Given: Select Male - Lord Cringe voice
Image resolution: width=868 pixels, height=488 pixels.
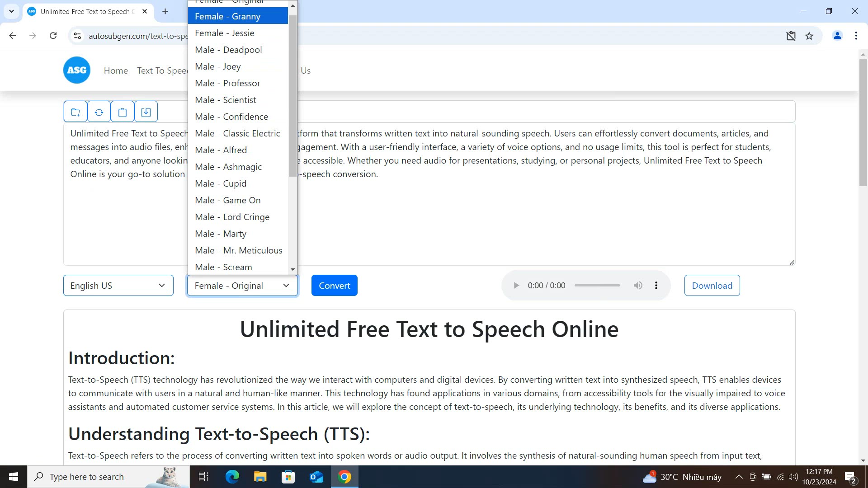Looking at the screenshot, I should (238, 217).
